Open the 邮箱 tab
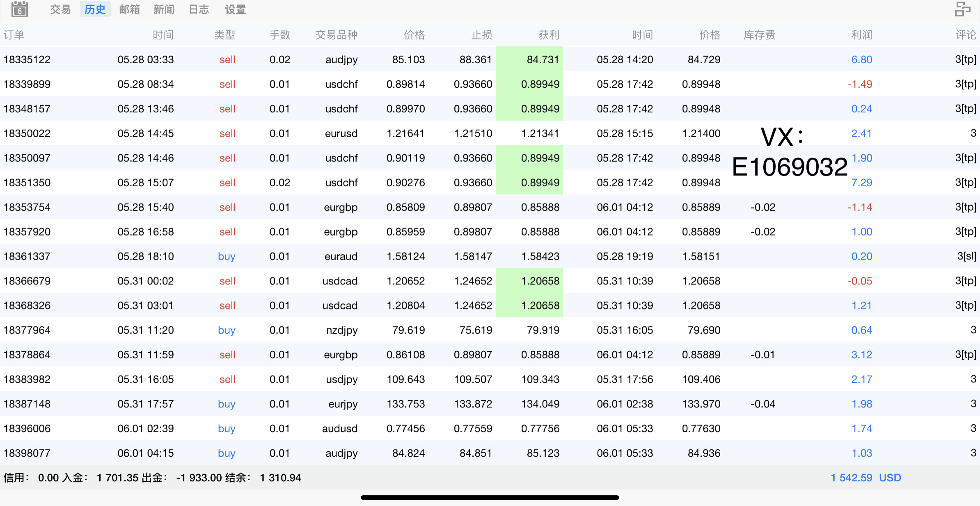This screenshot has height=506, width=980. (x=129, y=9)
